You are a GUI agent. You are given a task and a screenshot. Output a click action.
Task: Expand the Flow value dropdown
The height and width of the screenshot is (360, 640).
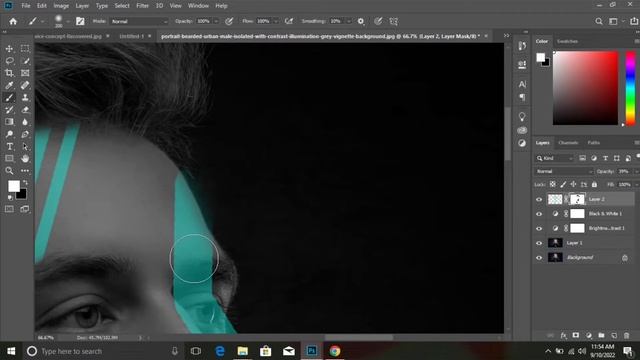(276, 21)
